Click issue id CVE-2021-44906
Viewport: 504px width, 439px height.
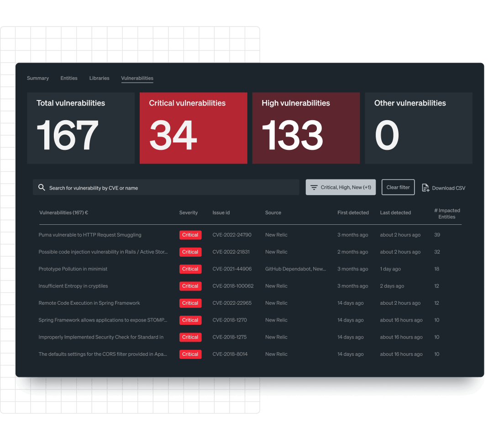[x=232, y=269]
